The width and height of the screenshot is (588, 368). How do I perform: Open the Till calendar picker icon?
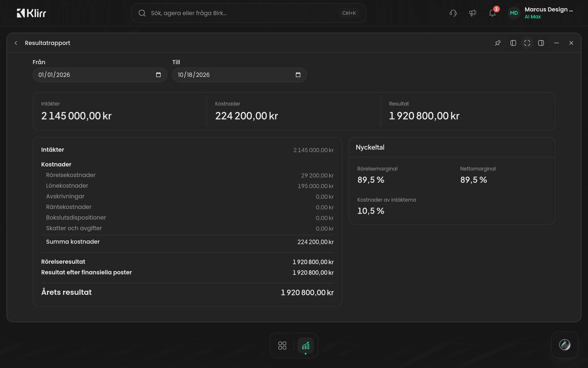[298, 75]
